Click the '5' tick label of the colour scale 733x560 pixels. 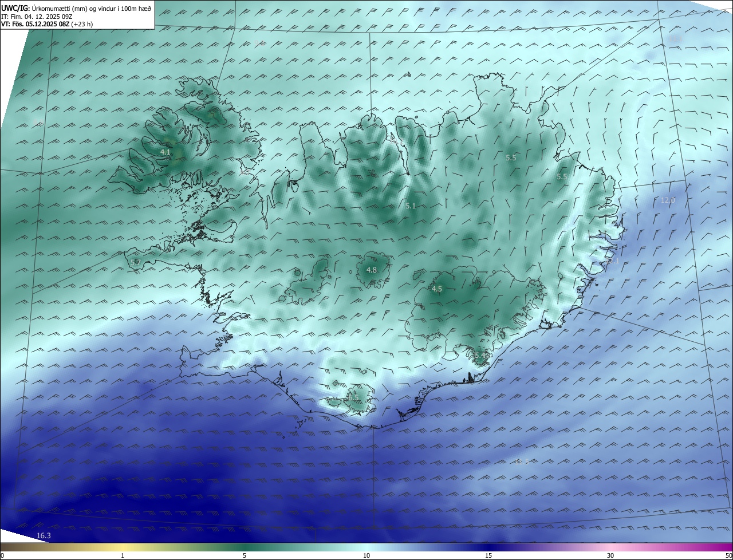click(x=245, y=555)
